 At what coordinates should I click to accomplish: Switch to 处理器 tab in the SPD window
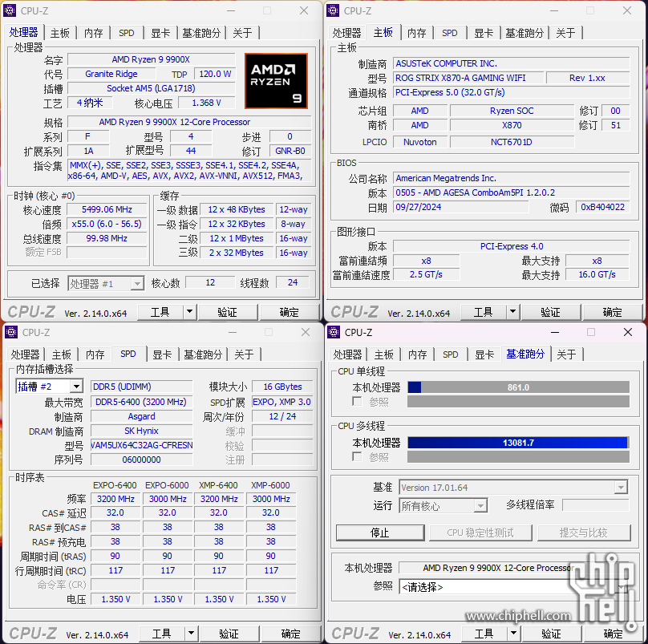pos(25,354)
